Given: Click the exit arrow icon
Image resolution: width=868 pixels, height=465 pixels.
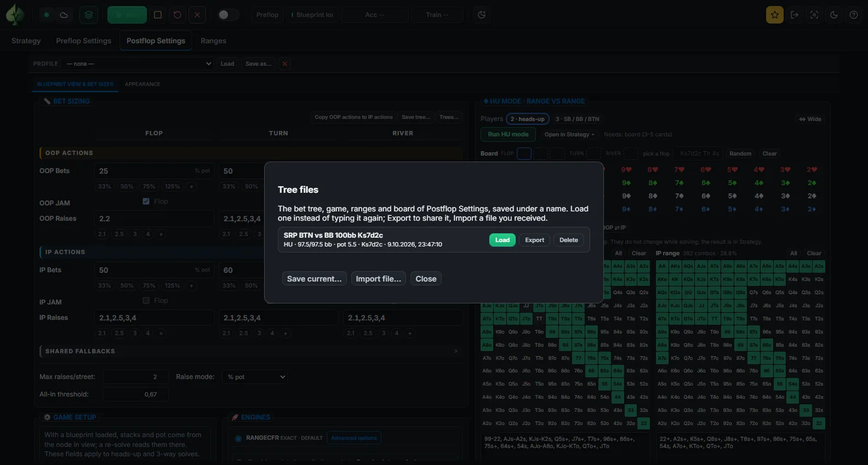Looking at the screenshot, I should tap(795, 15).
